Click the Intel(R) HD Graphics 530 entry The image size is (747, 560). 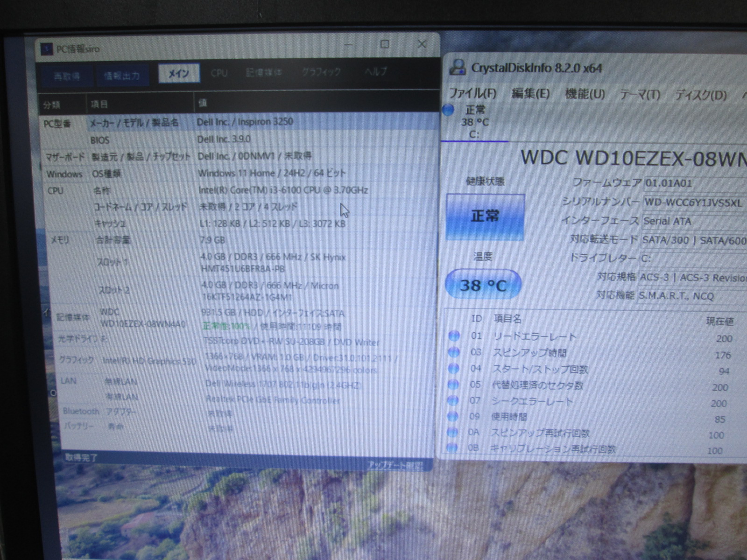tap(149, 361)
